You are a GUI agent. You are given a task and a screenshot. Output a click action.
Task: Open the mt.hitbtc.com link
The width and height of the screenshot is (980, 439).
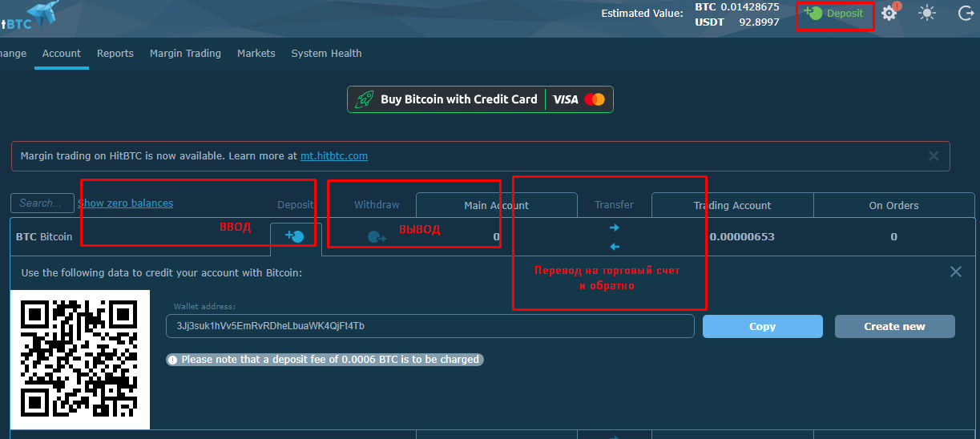334,156
